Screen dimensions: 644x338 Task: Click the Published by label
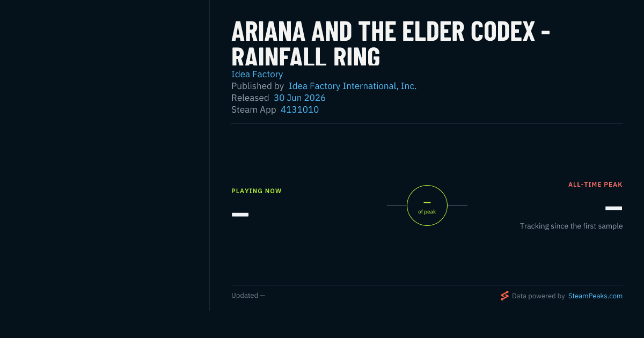[258, 86]
